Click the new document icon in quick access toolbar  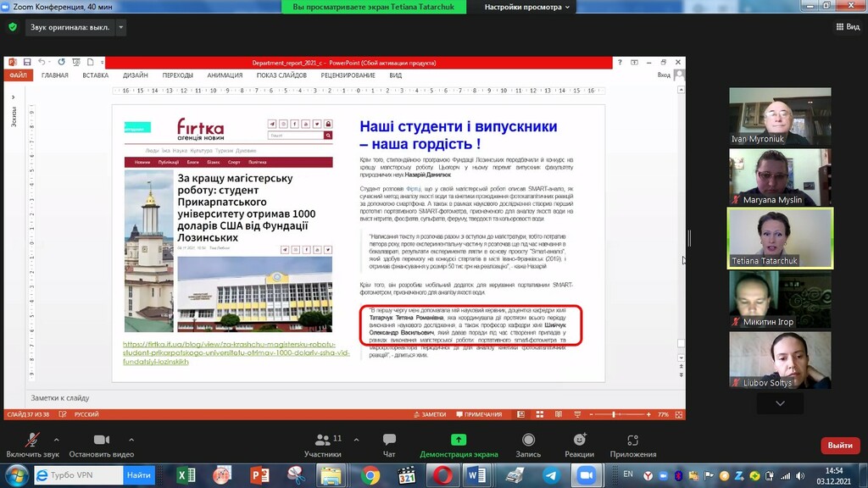[x=90, y=63]
